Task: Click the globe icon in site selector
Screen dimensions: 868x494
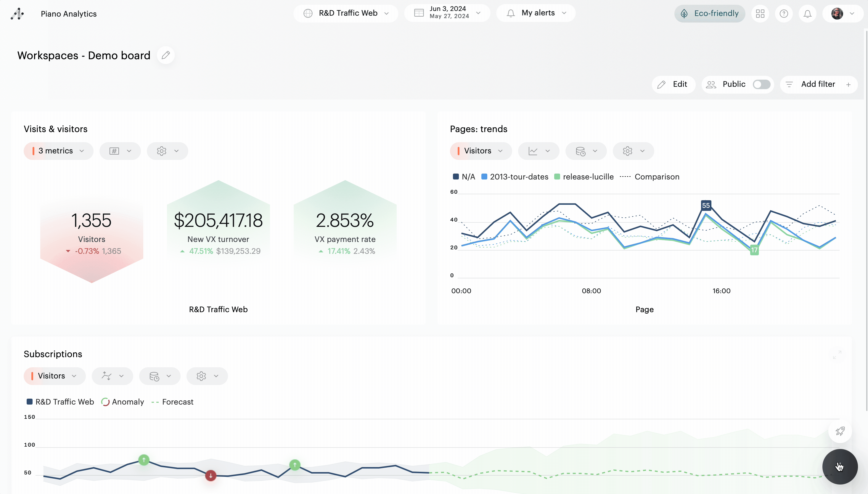Action: coord(308,13)
